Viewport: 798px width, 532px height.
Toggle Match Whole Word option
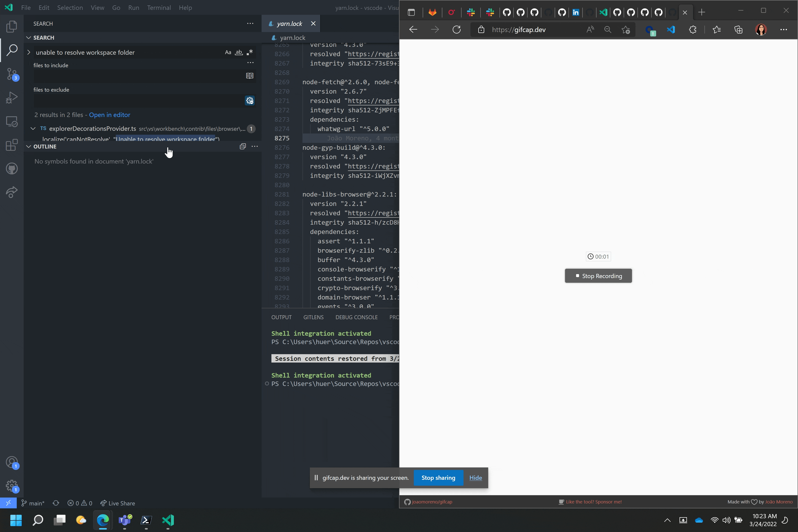239,52
